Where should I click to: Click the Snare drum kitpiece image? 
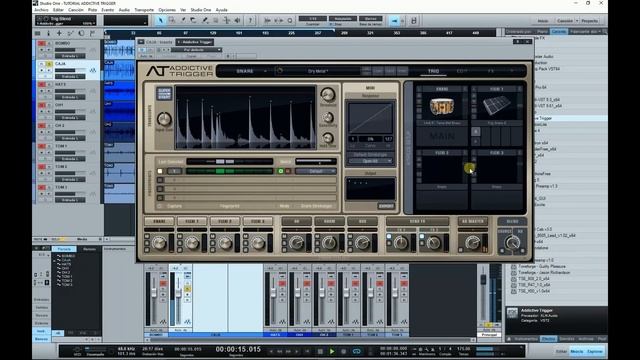[x=442, y=106]
